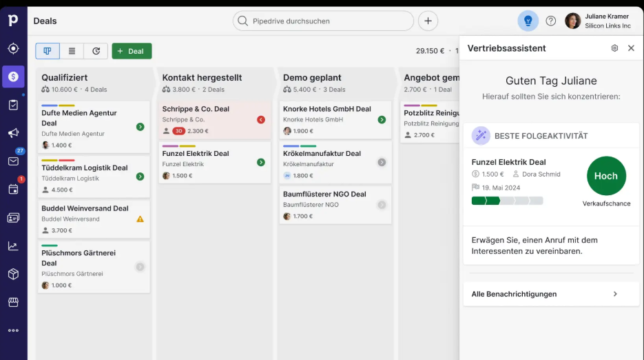The width and height of the screenshot is (644, 360).
Task: Open Juliane Kramer account menu
Action: tap(598, 21)
